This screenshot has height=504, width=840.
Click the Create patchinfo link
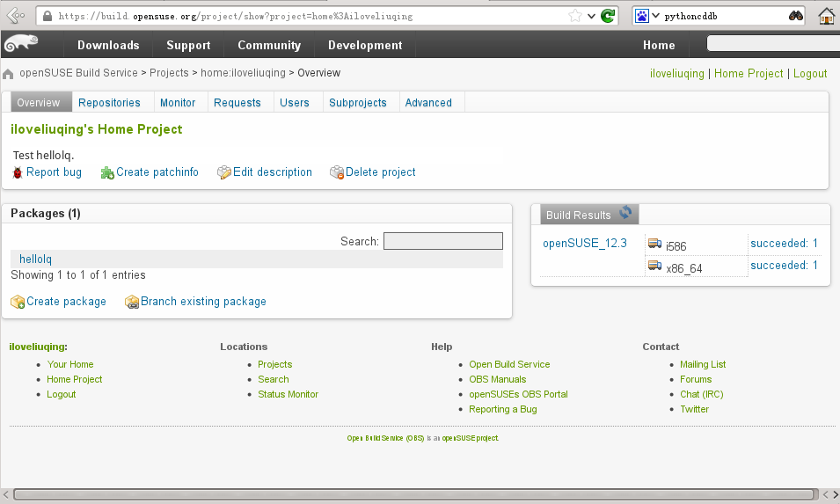pyautogui.click(x=157, y=172)
